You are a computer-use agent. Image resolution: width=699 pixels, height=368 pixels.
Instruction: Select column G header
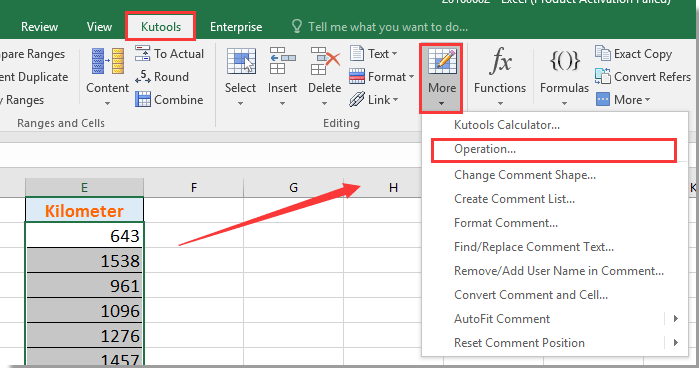click(x=293, y=188)
